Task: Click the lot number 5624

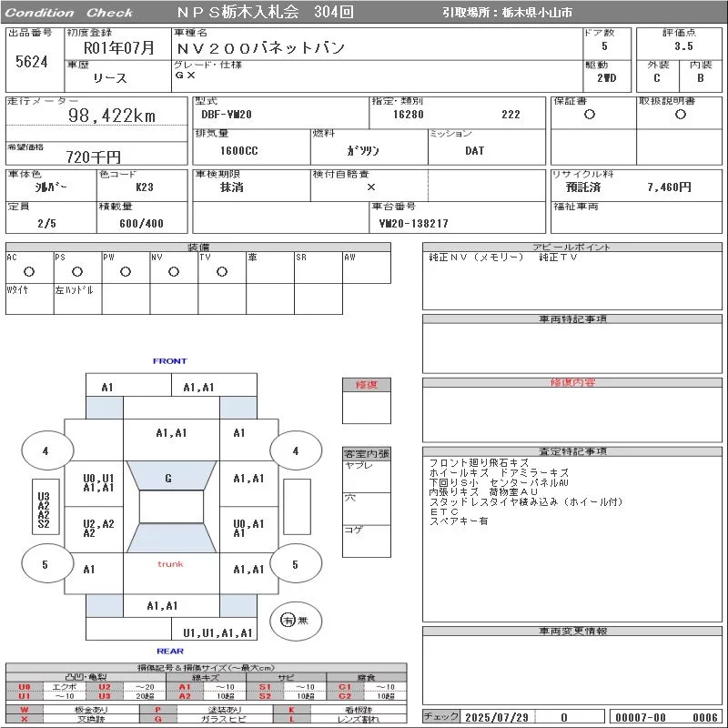Action: point(32,62)
